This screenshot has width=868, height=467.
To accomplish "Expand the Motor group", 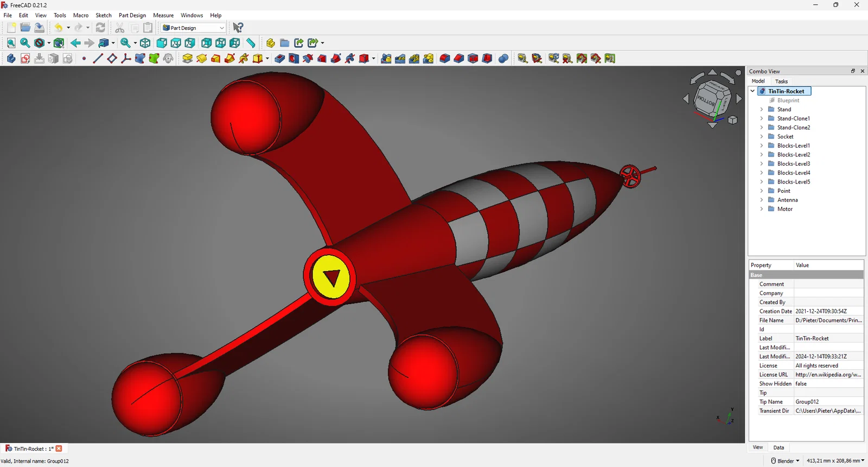I will [x=762, y=209].
